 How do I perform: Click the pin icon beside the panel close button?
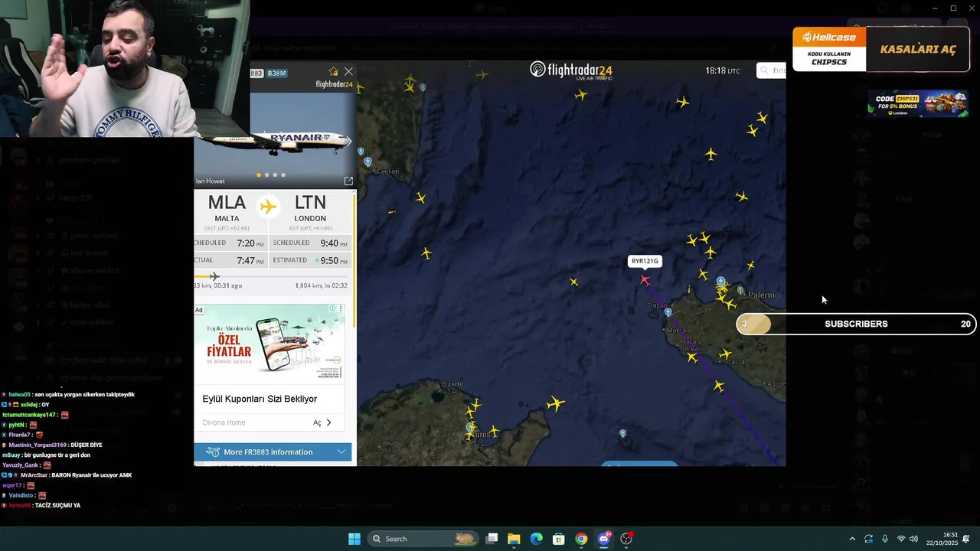point(333,71)
